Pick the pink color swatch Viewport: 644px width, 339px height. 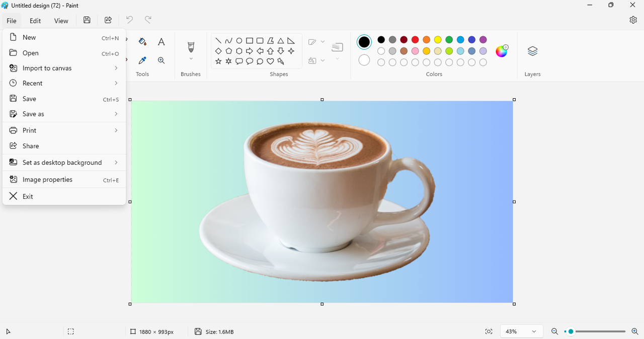point(415,51)
